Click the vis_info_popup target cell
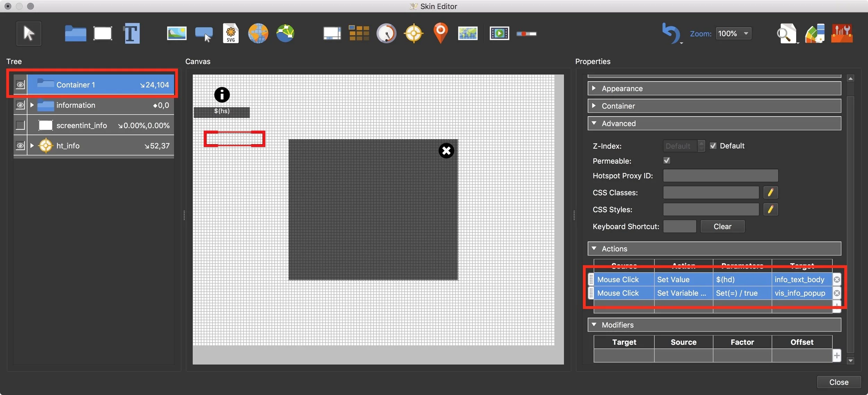The height and width of the screenshot is (395, 868). click(802, 293)
